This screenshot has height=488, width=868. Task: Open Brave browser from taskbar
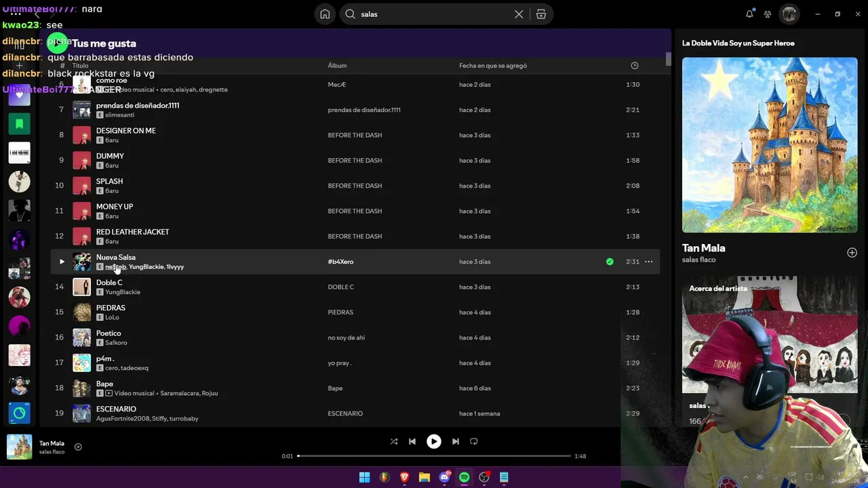[404, 477]
